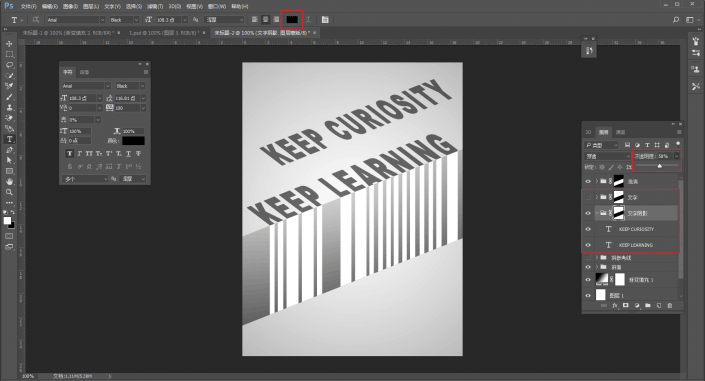Hide the KEEP LEARNING text layer
The height and width of the screenshot is (381, 705).
tap(588, 245)
